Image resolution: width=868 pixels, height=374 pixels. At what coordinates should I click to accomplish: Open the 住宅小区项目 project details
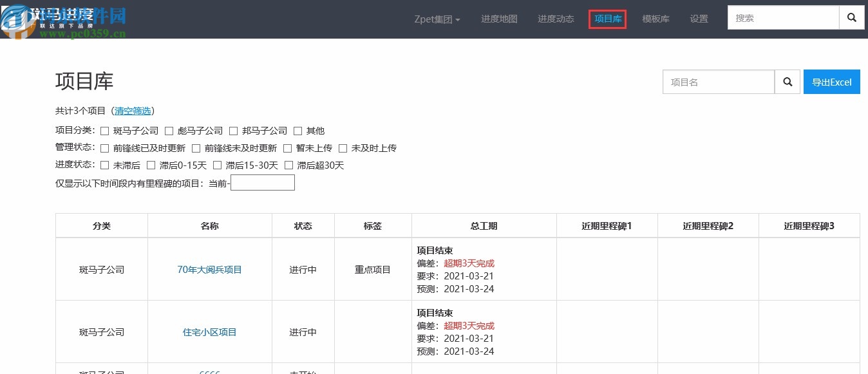(209, 332)
